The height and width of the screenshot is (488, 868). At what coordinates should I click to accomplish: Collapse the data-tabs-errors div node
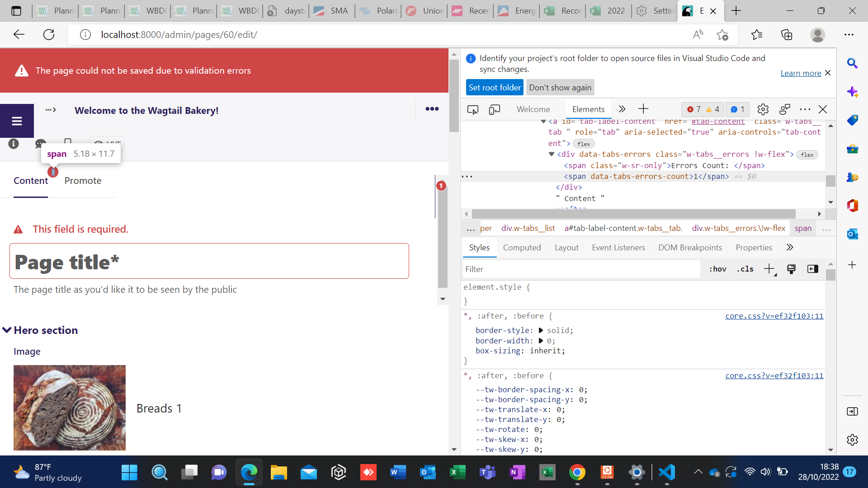[551, 154]
